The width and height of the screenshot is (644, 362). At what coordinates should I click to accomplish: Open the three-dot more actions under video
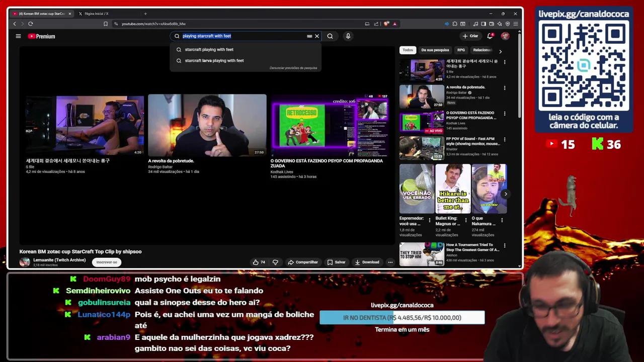(390, 262)
